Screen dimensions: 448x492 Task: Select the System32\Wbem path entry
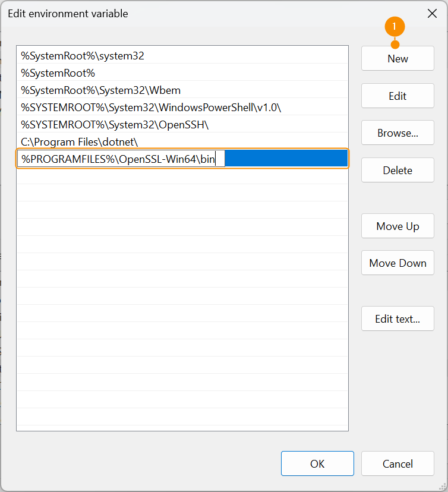[x=101, y=90]
